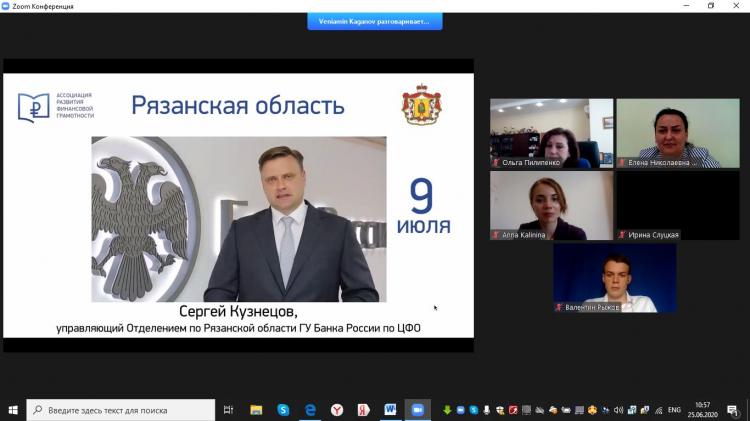The image size is (750, 421).
Task: Open File Explorer from the taskbar
Action: pos(256,410)
